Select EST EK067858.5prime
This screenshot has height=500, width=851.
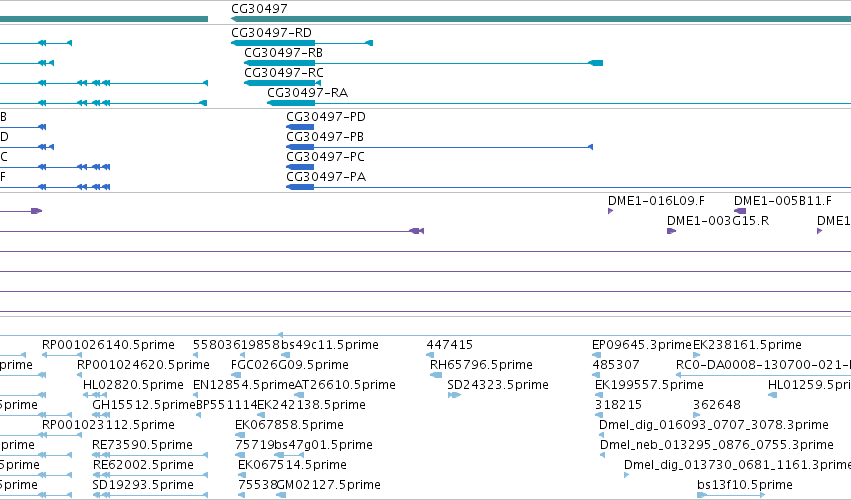pos(289,425)
